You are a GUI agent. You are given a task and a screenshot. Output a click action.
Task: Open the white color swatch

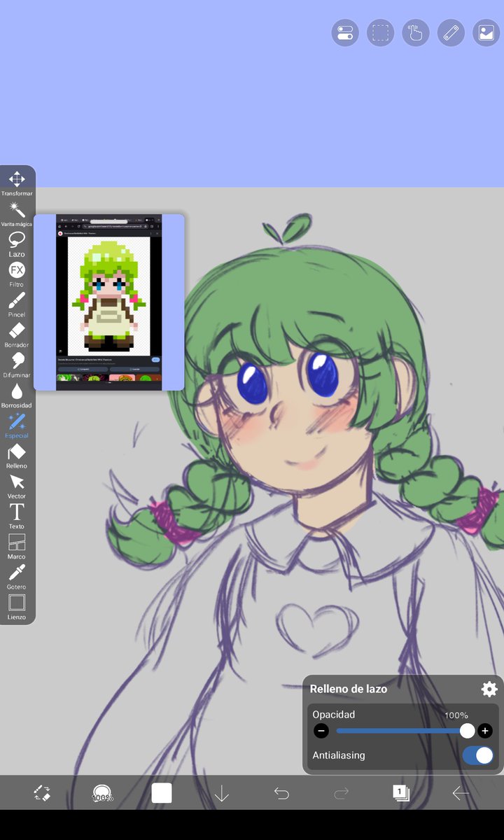point(162,793)
